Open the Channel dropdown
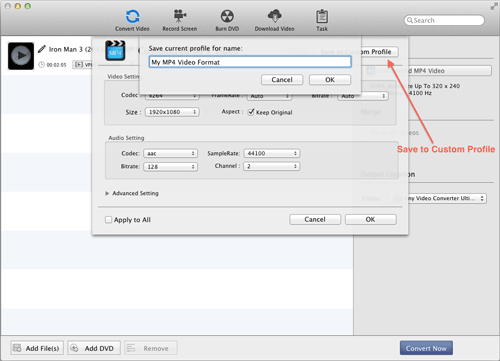The image size is (500, 361). (272, 166)
